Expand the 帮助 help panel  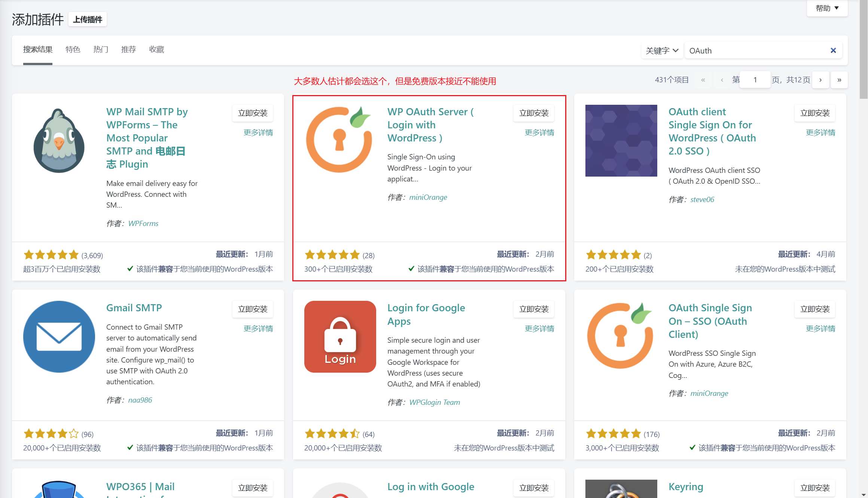tap(827, 8)
